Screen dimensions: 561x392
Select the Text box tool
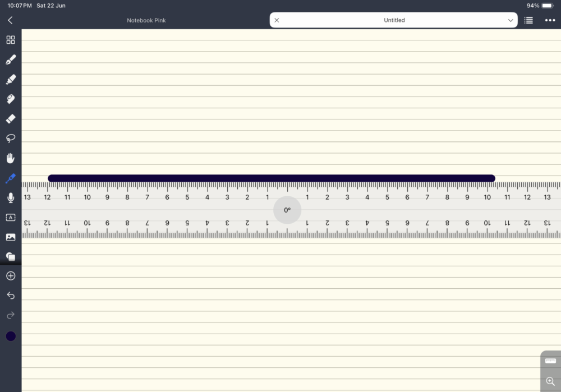pyautogui.click(x=10, y=217)
